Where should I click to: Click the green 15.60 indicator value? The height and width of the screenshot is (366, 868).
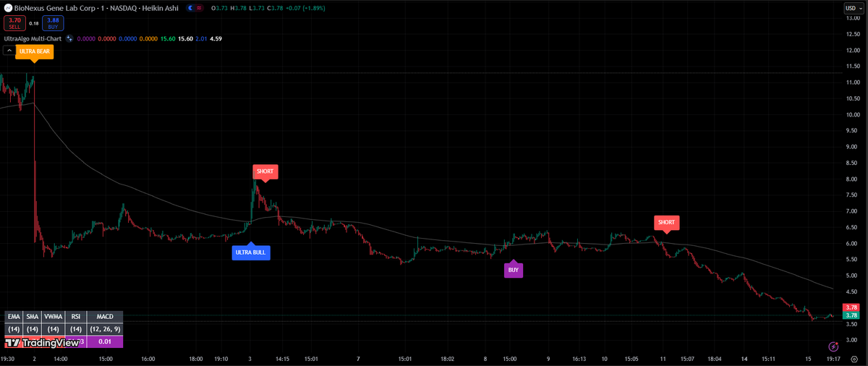click(167, 38)
